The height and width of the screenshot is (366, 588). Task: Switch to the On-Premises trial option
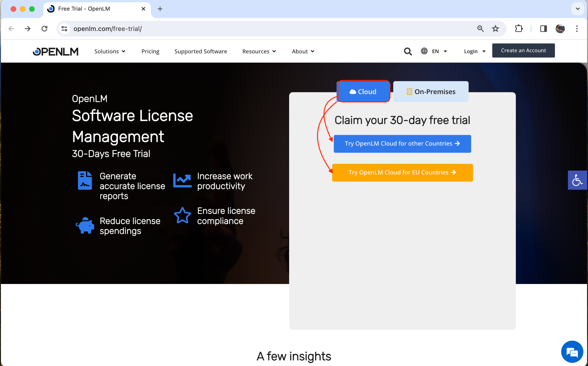pyautogui.click(x=430, y=91)
